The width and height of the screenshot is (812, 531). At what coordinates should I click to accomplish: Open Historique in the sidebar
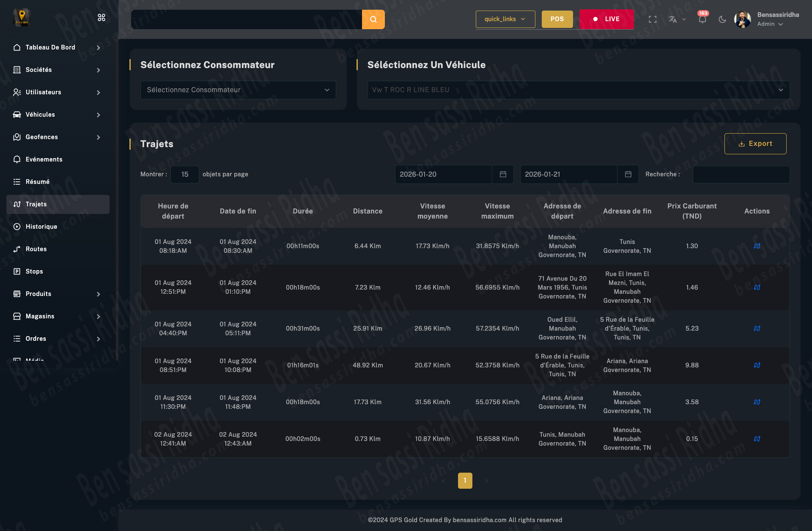[x=41, y=227]
